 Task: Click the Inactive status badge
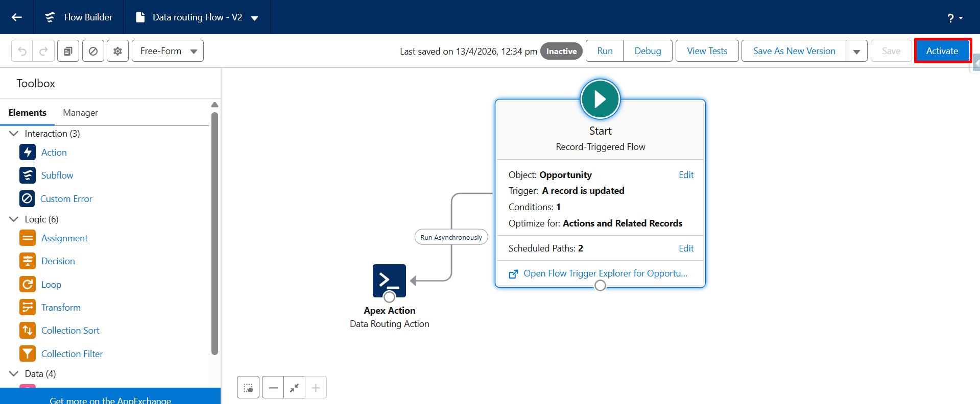561,51
